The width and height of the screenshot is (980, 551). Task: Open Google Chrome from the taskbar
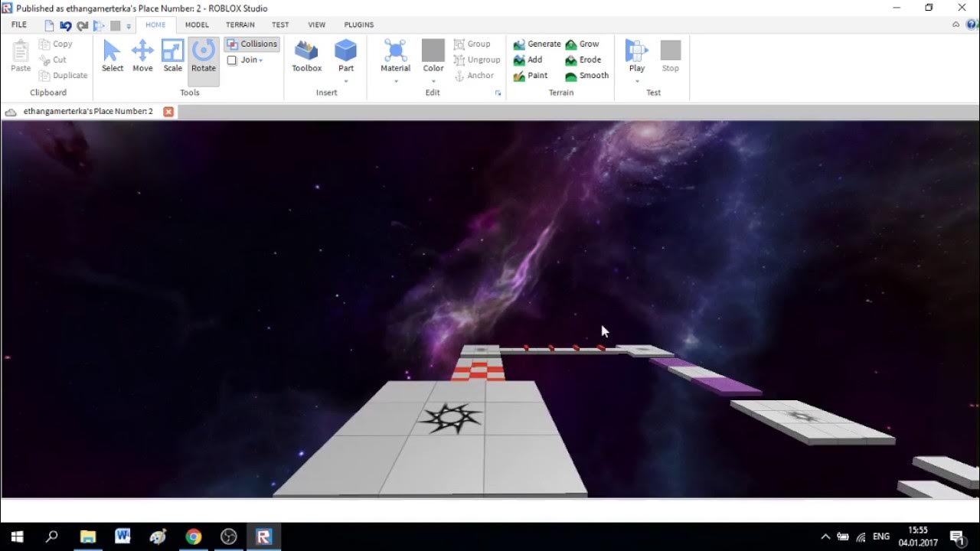click(x=193, y=536)
